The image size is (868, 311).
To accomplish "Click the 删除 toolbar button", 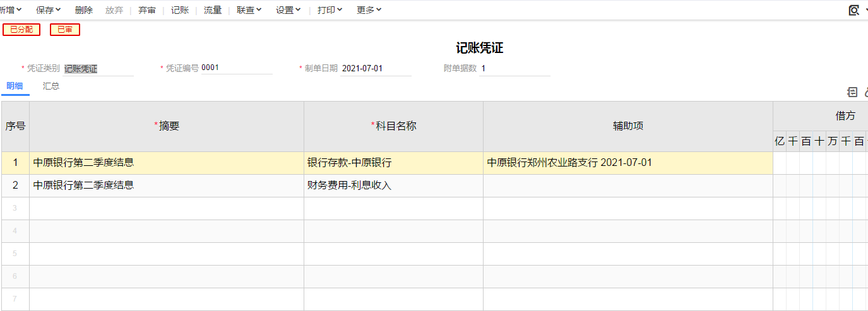I will [83, 10].
